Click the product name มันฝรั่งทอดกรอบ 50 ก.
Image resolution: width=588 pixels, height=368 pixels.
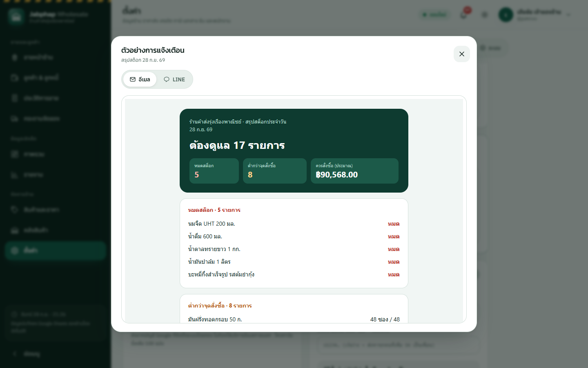coord(215,319)
